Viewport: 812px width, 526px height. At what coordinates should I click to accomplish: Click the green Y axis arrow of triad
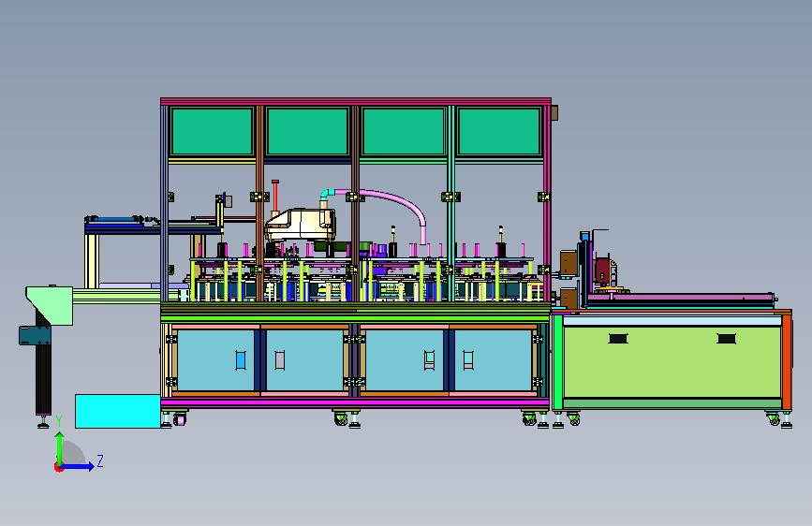pyautogui.click(x=60, y=447)
